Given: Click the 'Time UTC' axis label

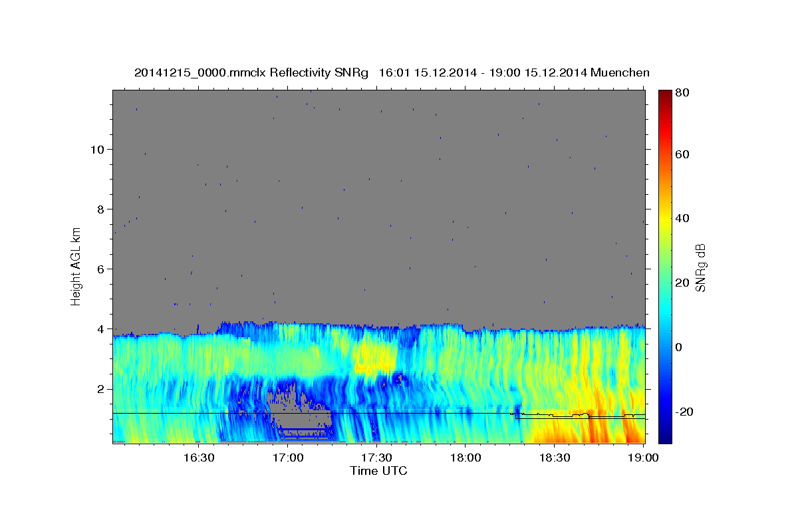Looking at the screenshot, I should click(x=378, y=471).
